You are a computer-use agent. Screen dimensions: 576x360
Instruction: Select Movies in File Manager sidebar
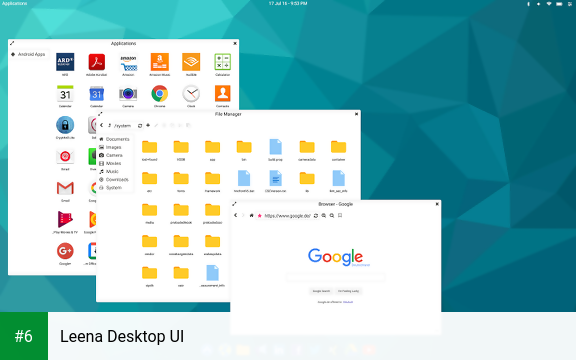tap(110, 163)
